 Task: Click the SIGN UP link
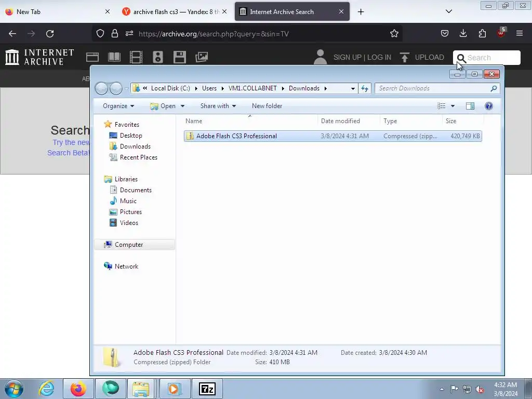tap(348, 57)
